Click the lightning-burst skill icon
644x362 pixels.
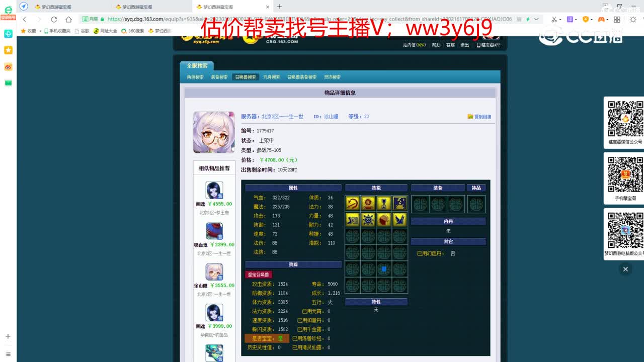(399, 203)
